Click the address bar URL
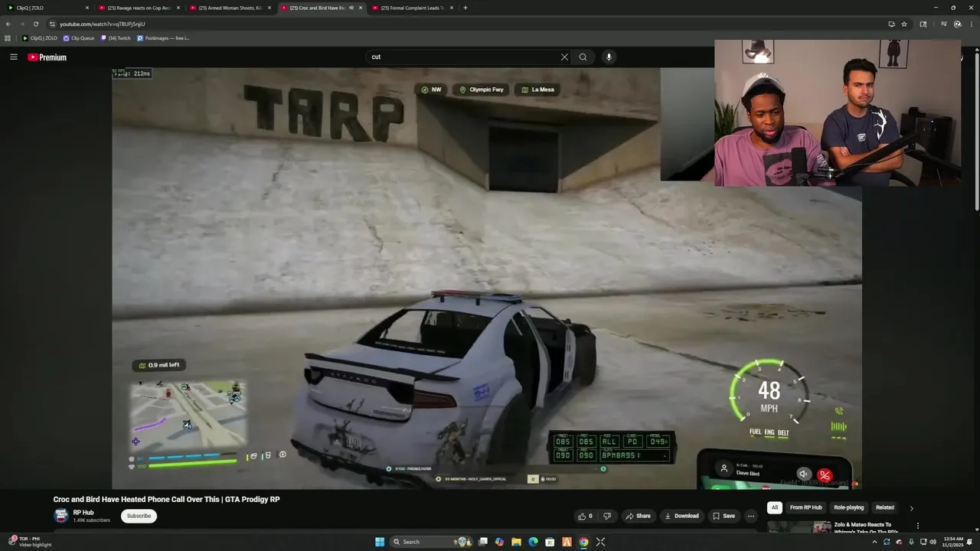The height and width of the screenshot is (551, 980). [x=103, y=24]
